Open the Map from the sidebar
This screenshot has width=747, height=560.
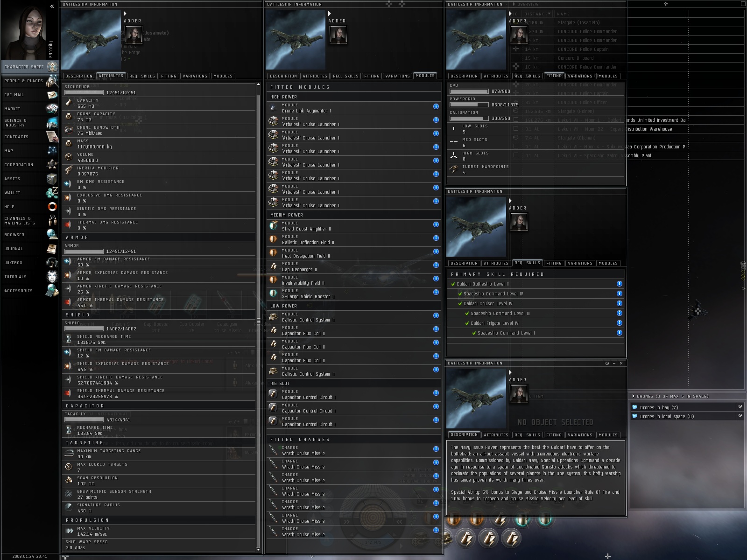(30, 151)
